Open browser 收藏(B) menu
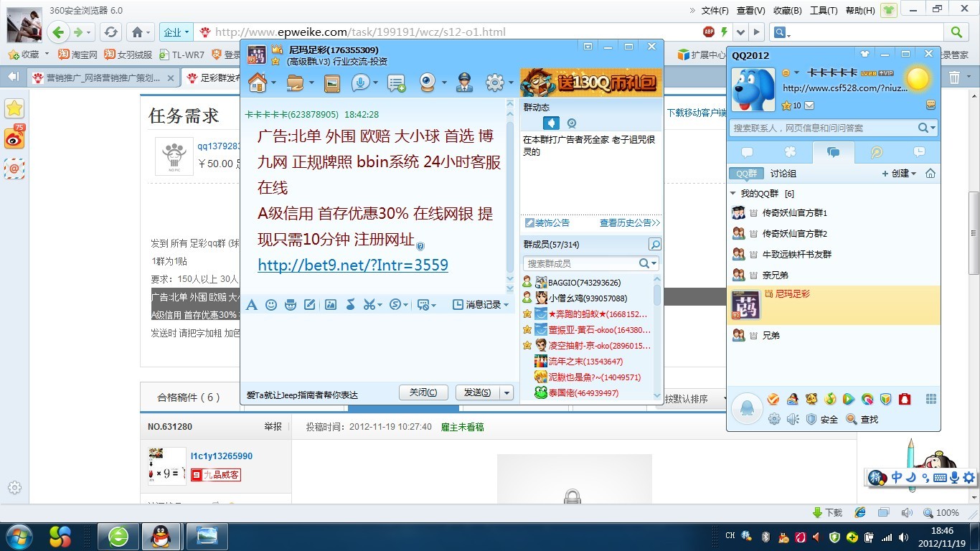The image size is (980, 551). click(787, 10)
